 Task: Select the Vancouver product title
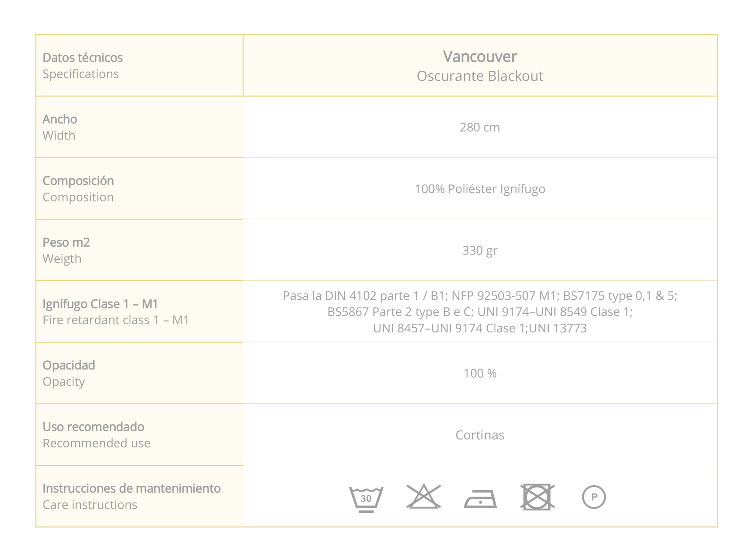(x=480, y=57)
